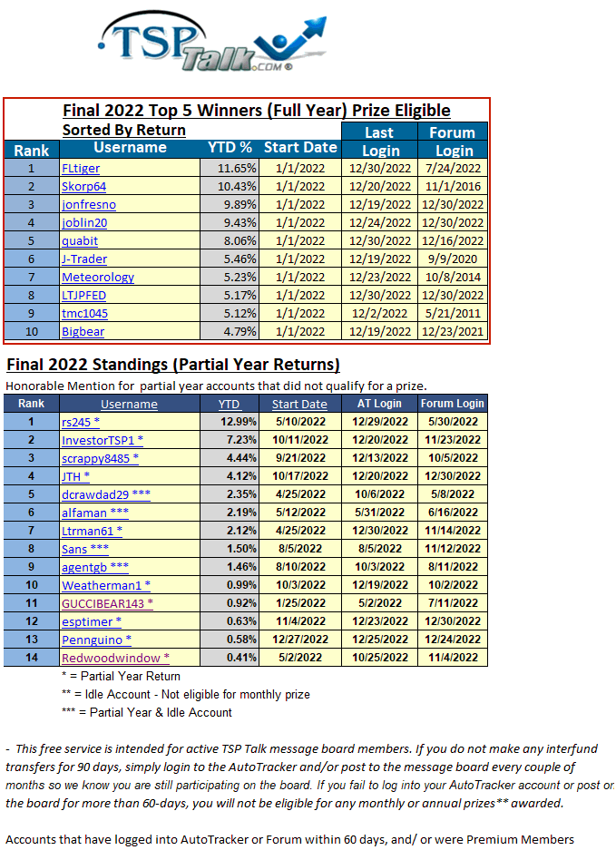This screenshot has width=616, height=850.
Task: Open Bigbear's profile link
Action: pos(83,331)
